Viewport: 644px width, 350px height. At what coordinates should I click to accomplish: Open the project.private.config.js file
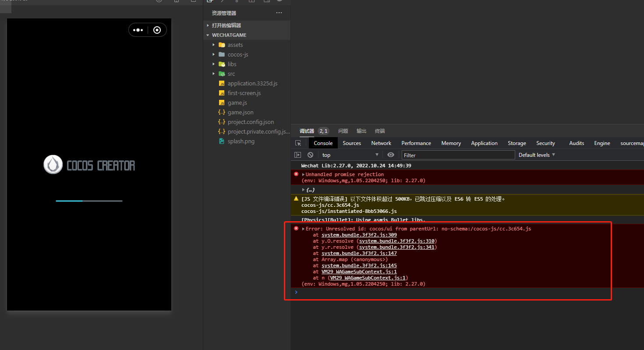coord(258,131)
